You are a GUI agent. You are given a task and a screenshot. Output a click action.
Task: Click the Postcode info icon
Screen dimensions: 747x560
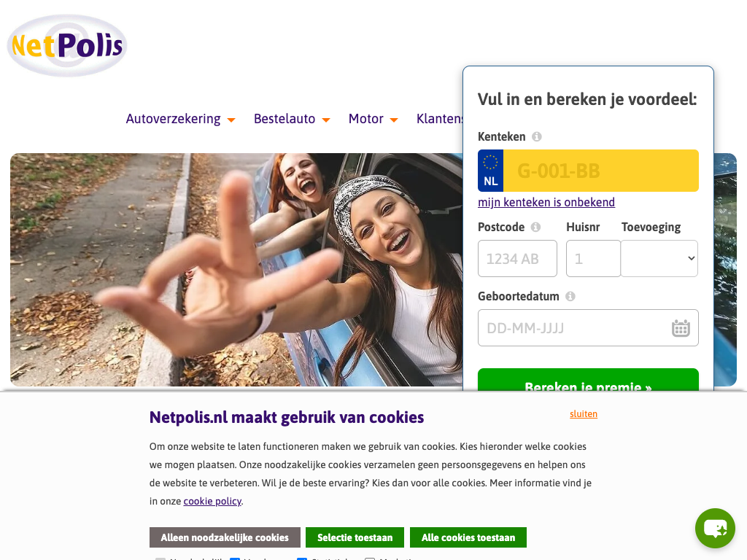pos(535,227)
